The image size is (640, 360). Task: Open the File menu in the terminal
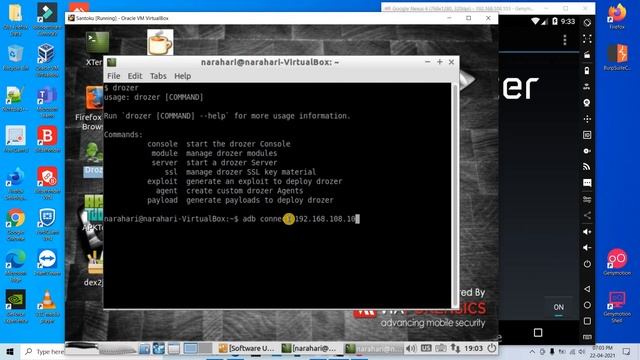tap(113, 76)
